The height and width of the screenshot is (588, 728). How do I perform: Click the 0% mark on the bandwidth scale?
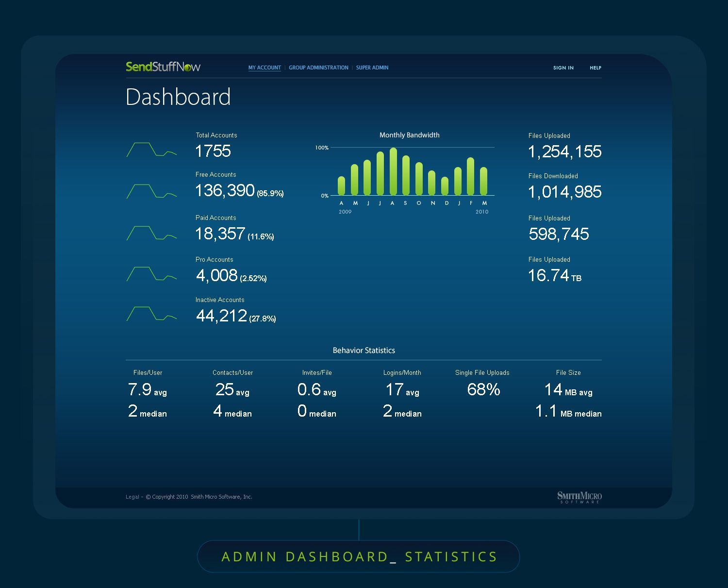pyautogui.click(x=324, y=195)
